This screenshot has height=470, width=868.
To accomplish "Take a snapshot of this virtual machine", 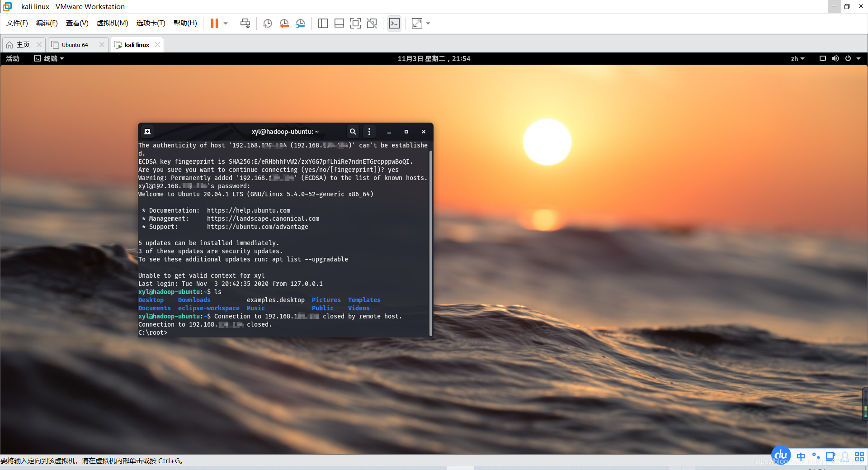I will 268,24.
